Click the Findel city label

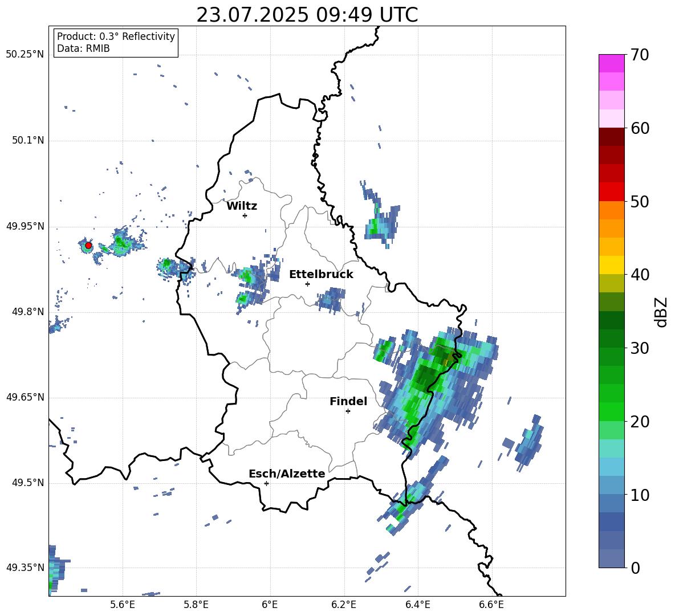pos(348,402)
